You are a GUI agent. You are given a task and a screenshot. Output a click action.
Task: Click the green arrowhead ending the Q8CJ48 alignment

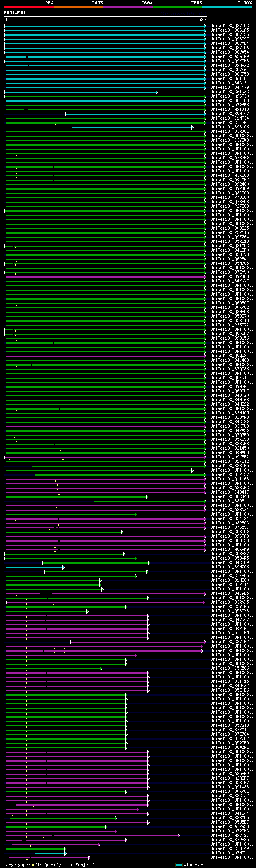click(147, 497)
